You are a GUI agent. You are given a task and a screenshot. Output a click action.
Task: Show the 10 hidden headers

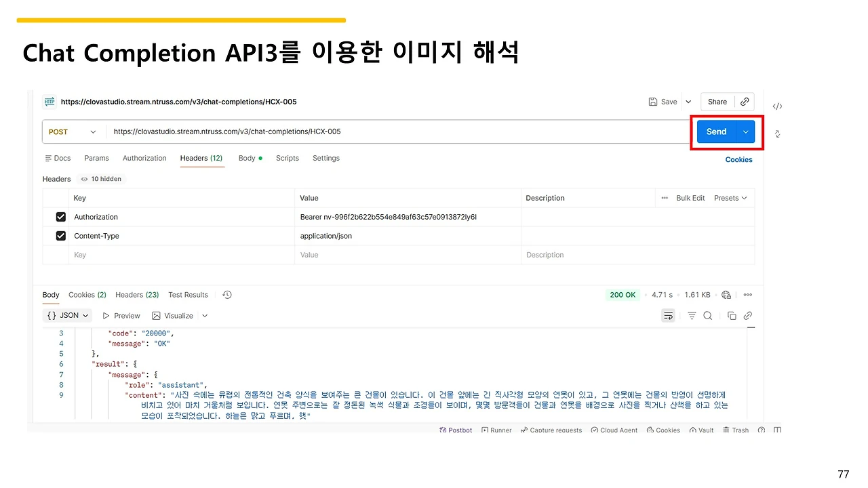pyautogui.click(x=101, y=179)
